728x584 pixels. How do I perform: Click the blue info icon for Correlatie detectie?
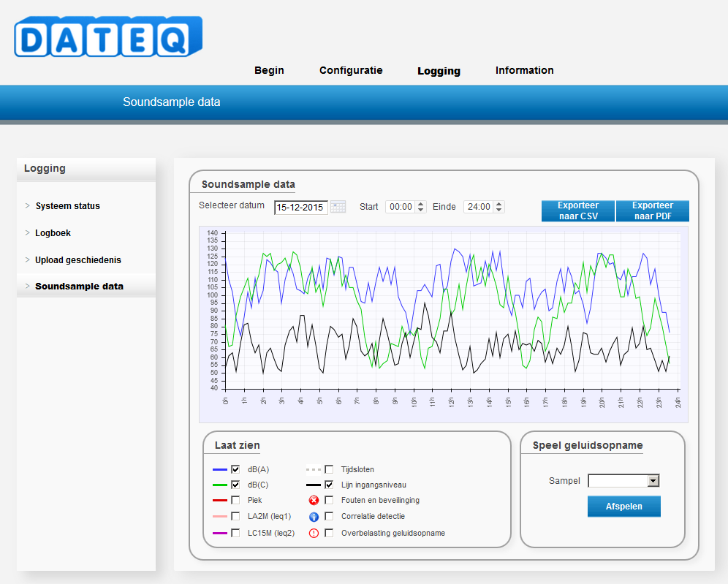click(x=314, y=517)
